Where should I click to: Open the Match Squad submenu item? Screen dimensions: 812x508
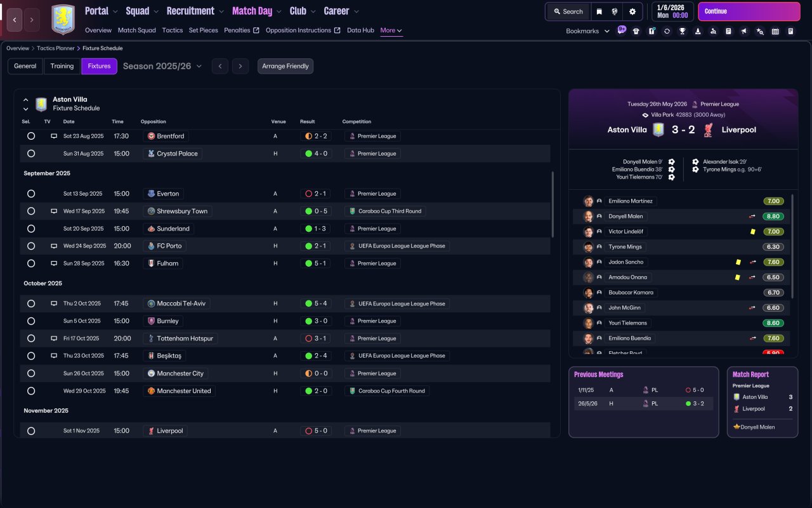click(137, 30)
